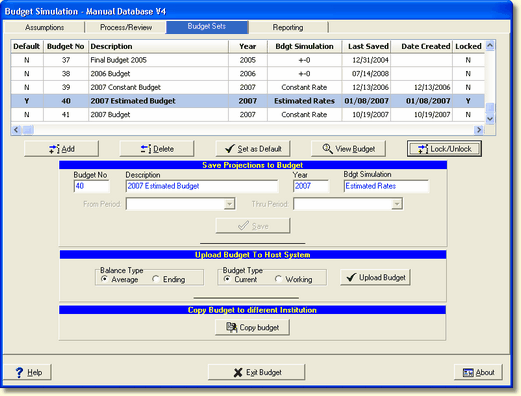Viewport: 521px width, 396px height.
Task: Switch to the Assumptions tab
Action: coord(44,27)
